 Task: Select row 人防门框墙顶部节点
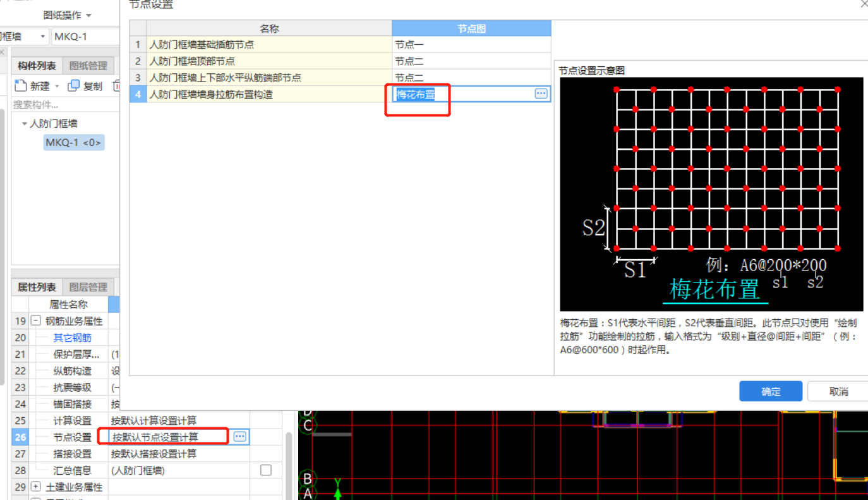269,61
